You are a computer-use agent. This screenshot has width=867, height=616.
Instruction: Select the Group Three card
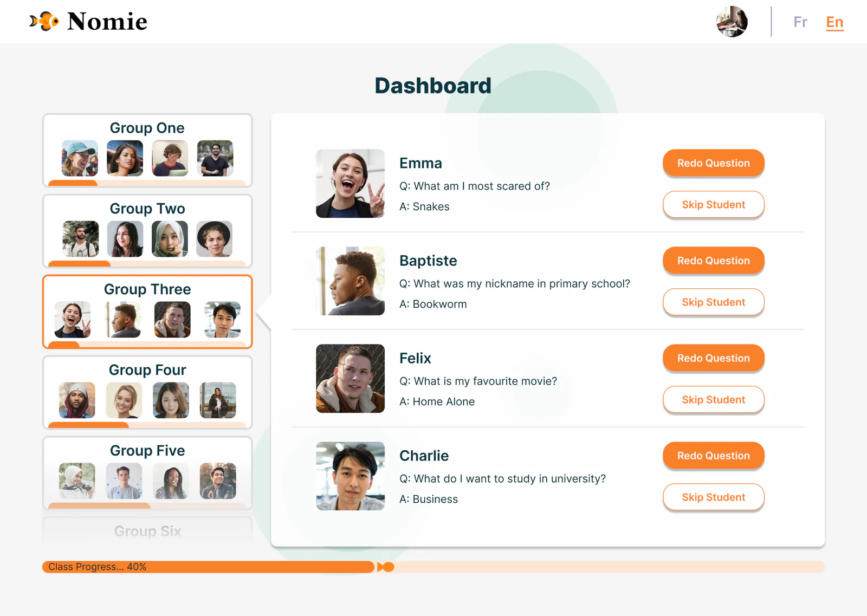[147, 312]
